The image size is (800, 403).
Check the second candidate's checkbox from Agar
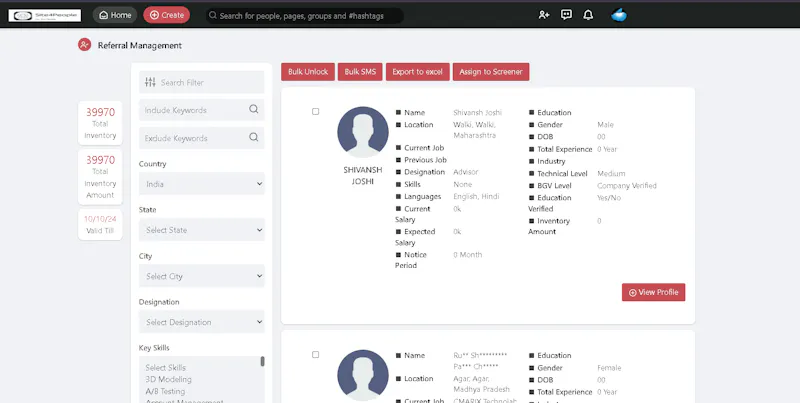(315, 355)
